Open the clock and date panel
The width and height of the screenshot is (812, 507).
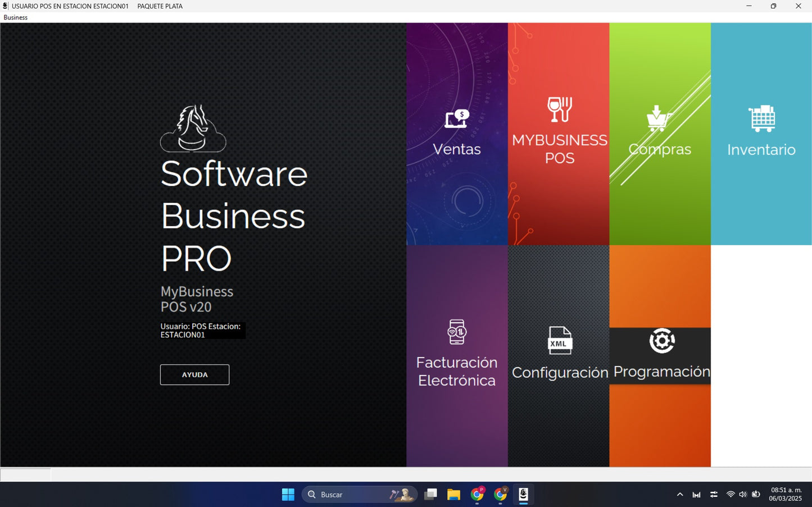pyautogui.click(x=786, y=495)
